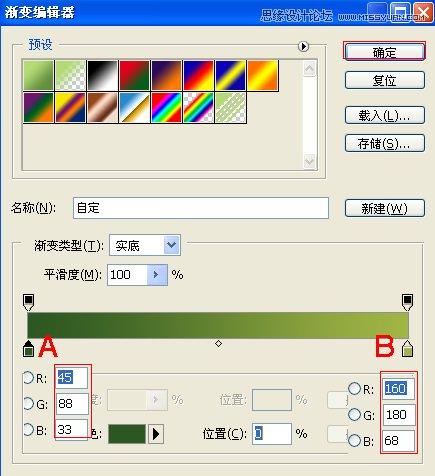
Task: Confirm with the 确定 button
Action: 385,52
